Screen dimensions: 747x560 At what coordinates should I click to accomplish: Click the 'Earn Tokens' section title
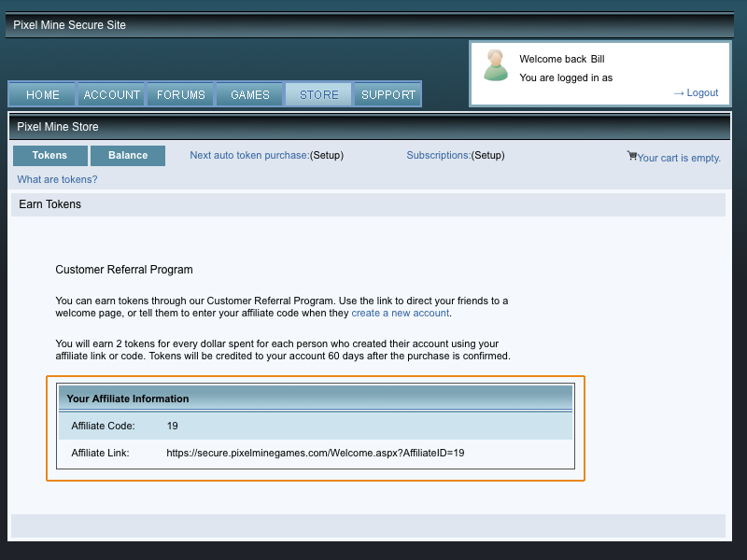(x=50, y=204)
